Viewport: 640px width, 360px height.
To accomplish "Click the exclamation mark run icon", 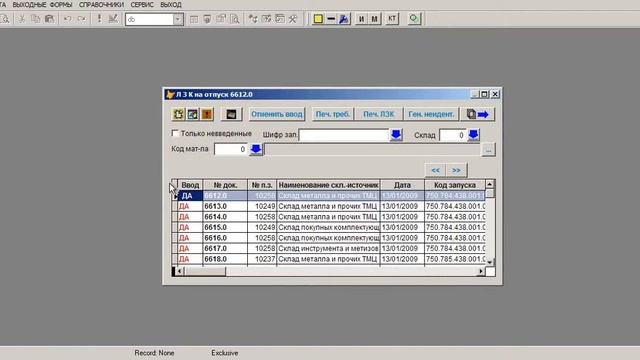I will click(x=99, y=19).
